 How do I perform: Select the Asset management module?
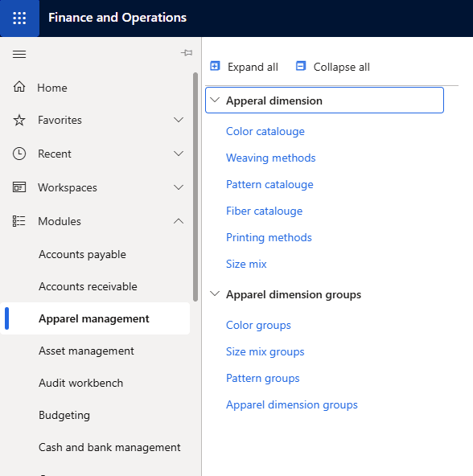(86, 351)
